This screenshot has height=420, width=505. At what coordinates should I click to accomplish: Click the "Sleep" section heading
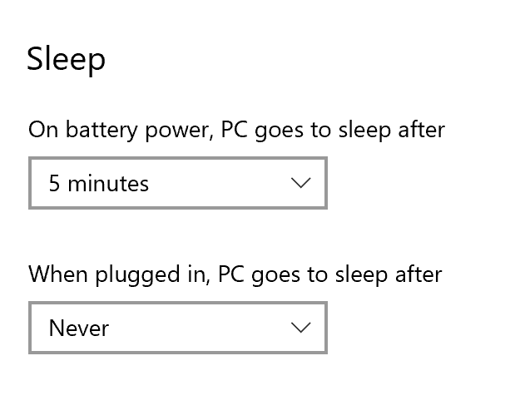pos(66,60)
